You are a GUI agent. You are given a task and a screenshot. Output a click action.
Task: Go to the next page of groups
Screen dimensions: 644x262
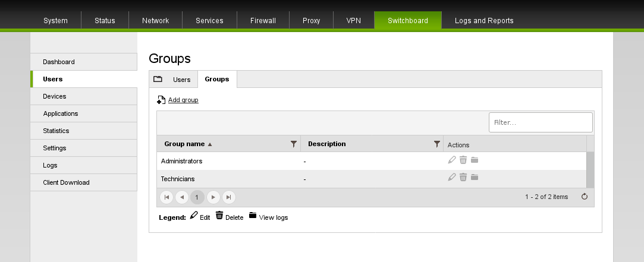(x=213, y=197)
